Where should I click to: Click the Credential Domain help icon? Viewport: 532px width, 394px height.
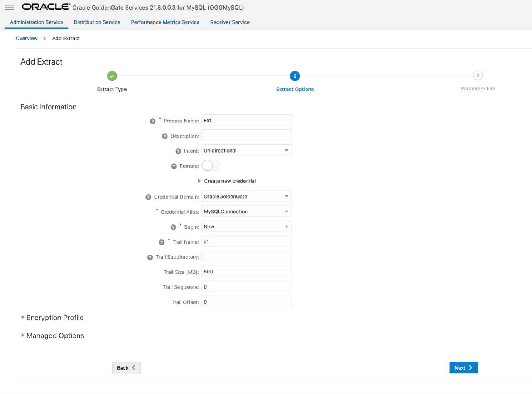click(x=148, y=197)
